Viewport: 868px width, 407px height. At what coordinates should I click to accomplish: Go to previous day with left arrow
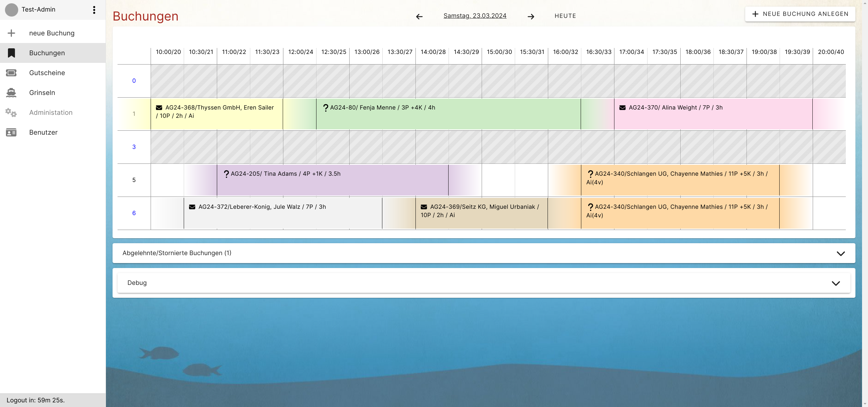point(419,17)
